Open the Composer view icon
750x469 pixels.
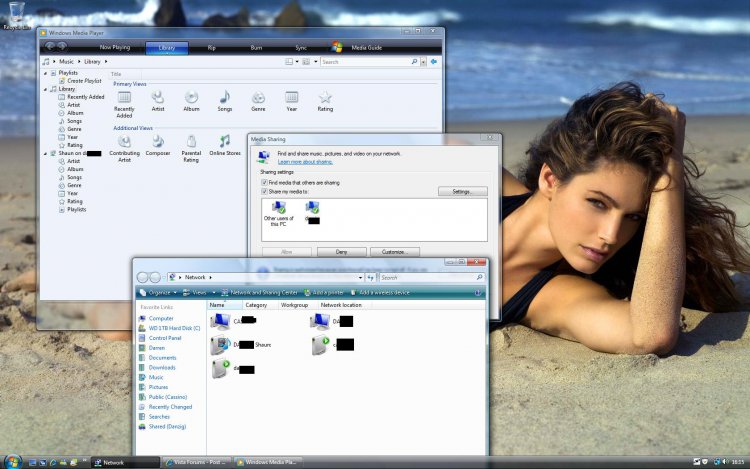tap(158, 142)
